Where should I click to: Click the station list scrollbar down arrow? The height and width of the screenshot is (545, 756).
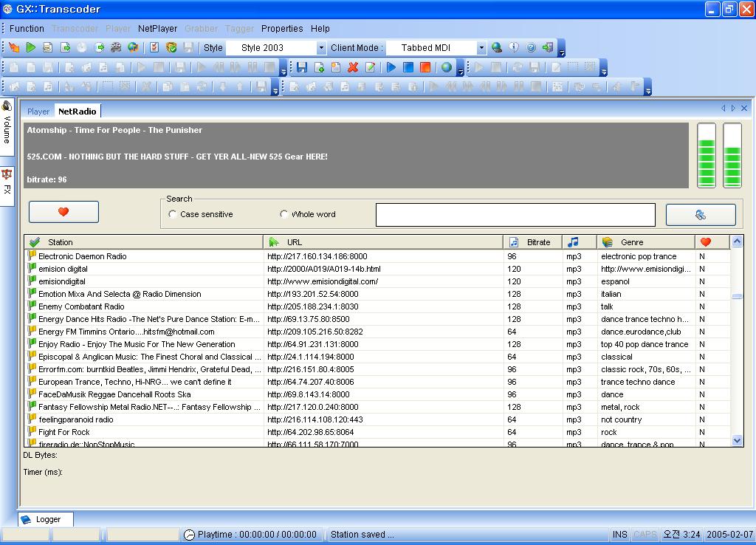[737, 440]
